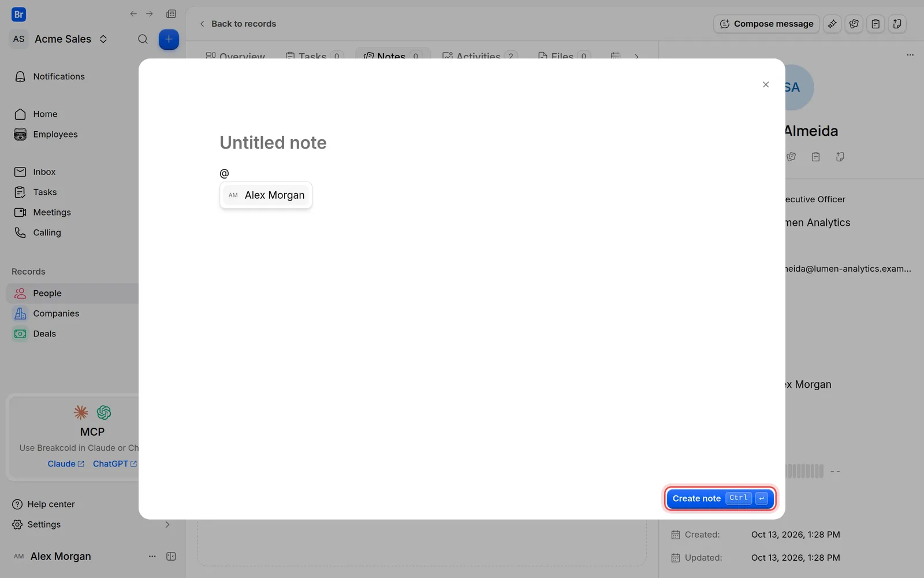Collapse sidebar using the bottom panel icon
Image resolution: width=924 pixels, height=578 pixels.
(x=171, y=556)
